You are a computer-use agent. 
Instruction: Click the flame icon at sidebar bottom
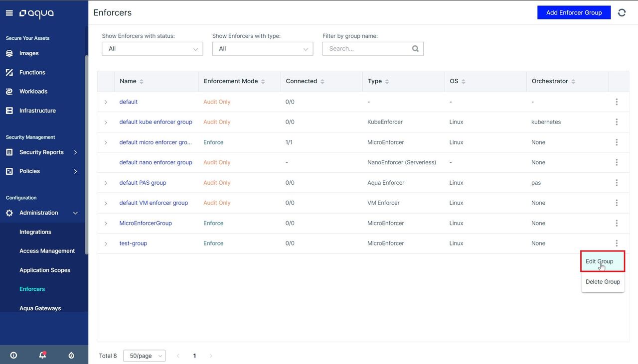pyautogui.click(x=71, y=355)
